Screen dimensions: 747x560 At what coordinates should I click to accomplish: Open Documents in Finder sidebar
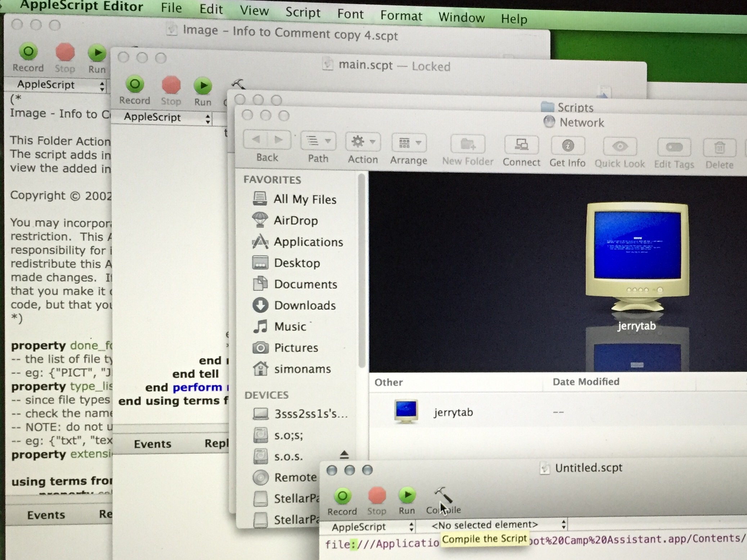pos(295,284)
